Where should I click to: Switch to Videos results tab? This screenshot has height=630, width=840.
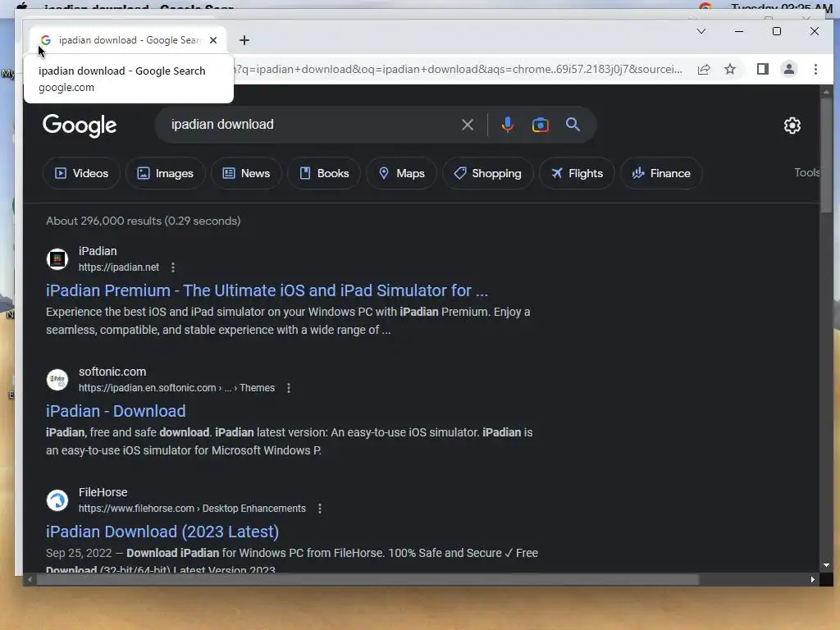[81, 173]
